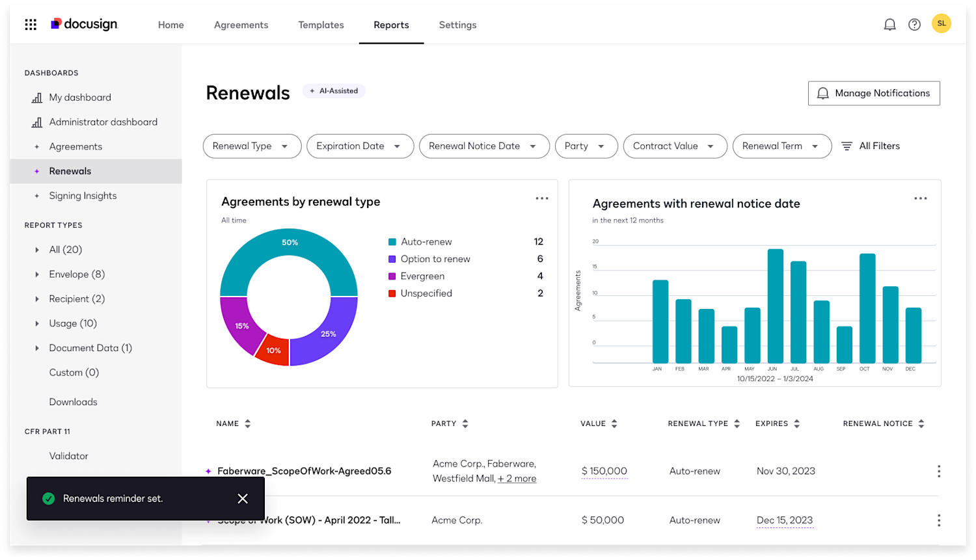Open the help menu
Viewport: 976px width, 560px height.
pyautogui.click(x=914, y=24)
